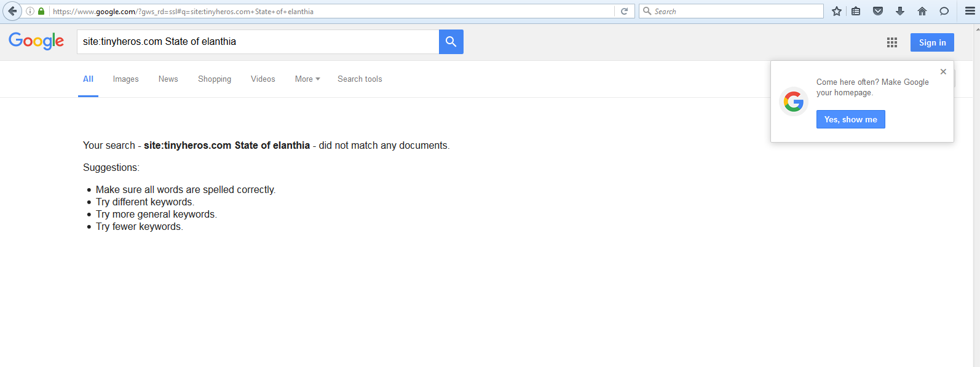Click 'Try different keywords.' suggestion
Image resolution: width=980 pixels, height=367 pixels.
[x=145, y=202]
